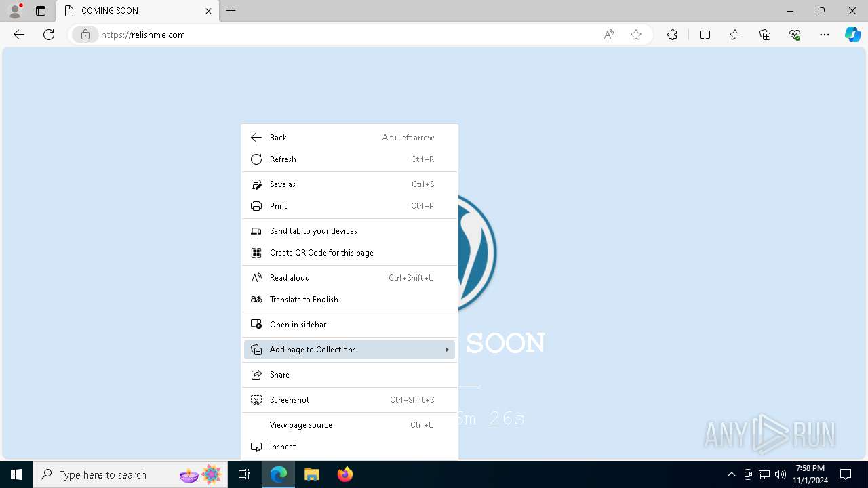Screen dimensions: 868x488
Task: Choose Send tab to your devices
Action: (x=350, y=231)
